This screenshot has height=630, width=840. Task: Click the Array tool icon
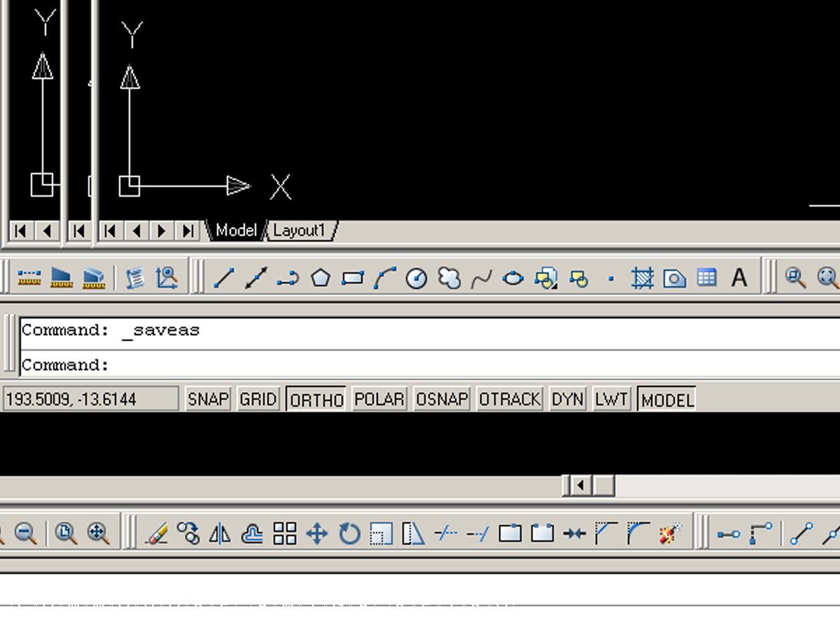(x=285, y=534)
